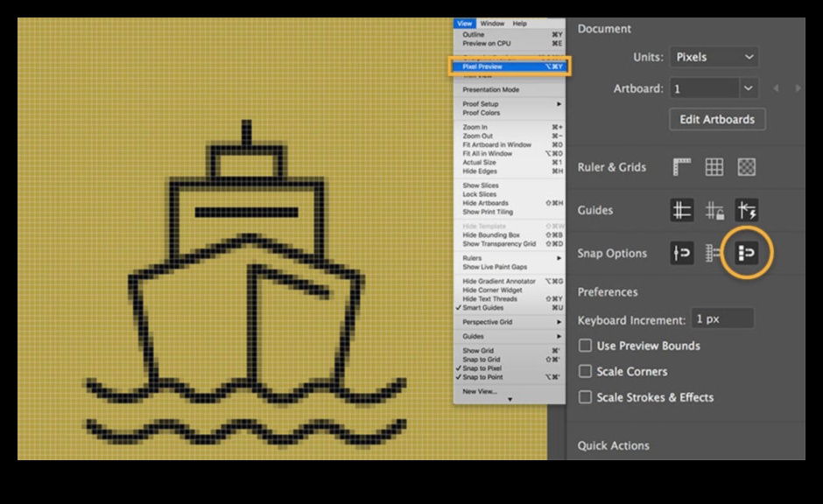Toggle the Smart Guides icon
The height and width of the screenshot is (504, 823).
click(x=746, y=210)
